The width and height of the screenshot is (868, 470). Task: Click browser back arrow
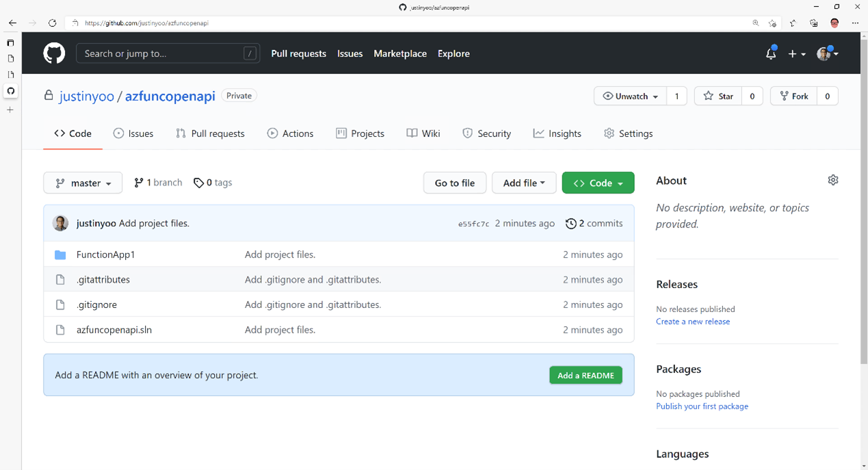coord(12,23)
